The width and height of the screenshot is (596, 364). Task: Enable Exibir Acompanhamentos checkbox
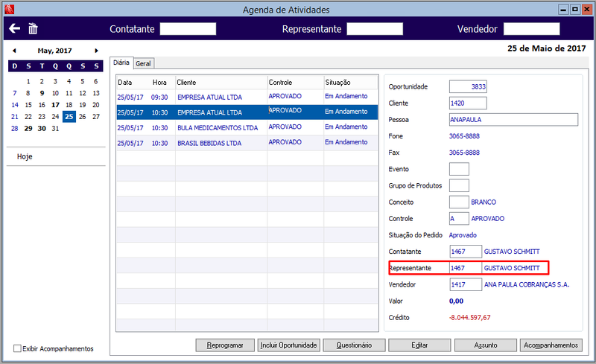(x=17, y=348)
